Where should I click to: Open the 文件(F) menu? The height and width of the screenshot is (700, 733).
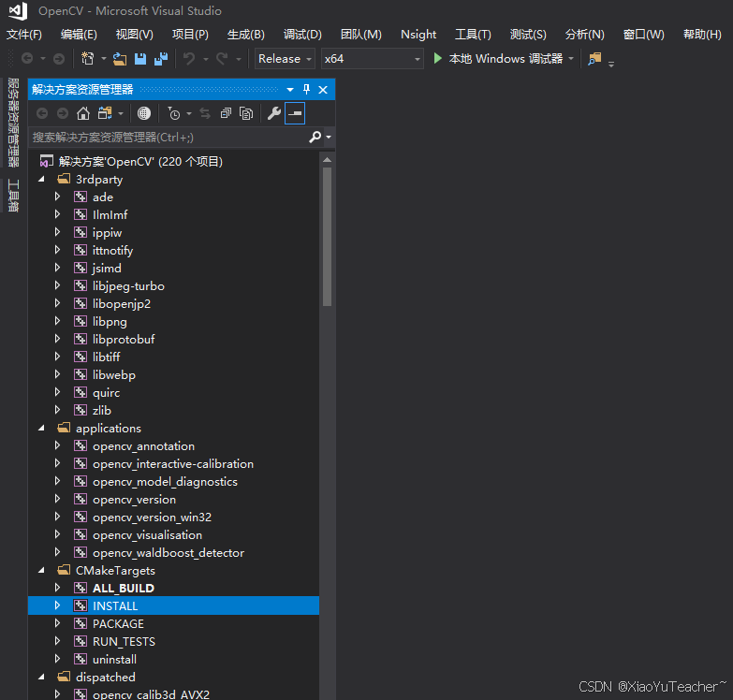click(23, 35)
